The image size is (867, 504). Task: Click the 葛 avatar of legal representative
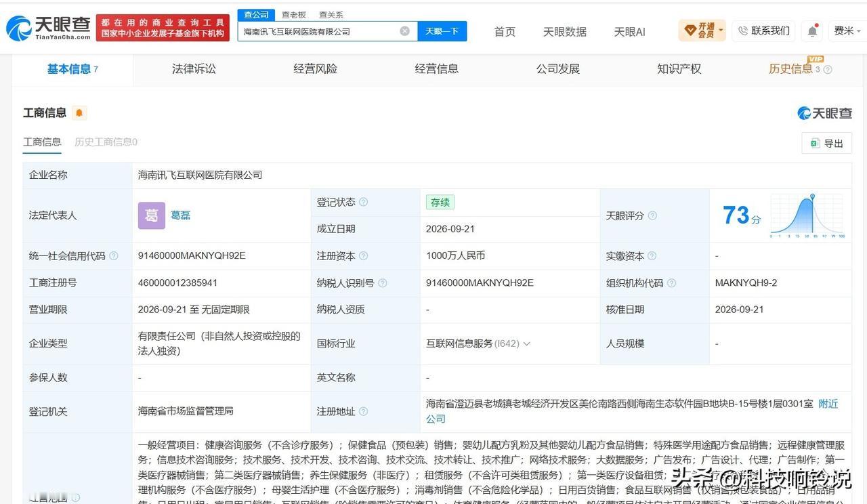pos(152,215)
